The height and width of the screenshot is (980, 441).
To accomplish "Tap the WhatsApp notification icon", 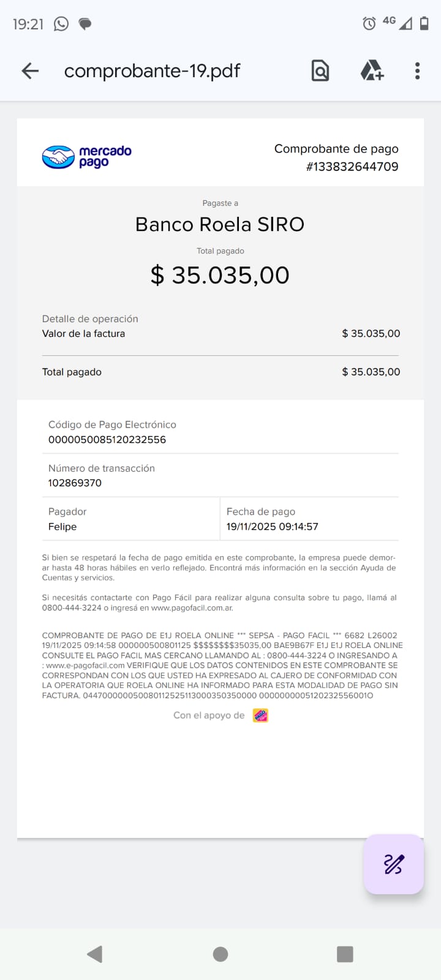I will pos(61,24).
